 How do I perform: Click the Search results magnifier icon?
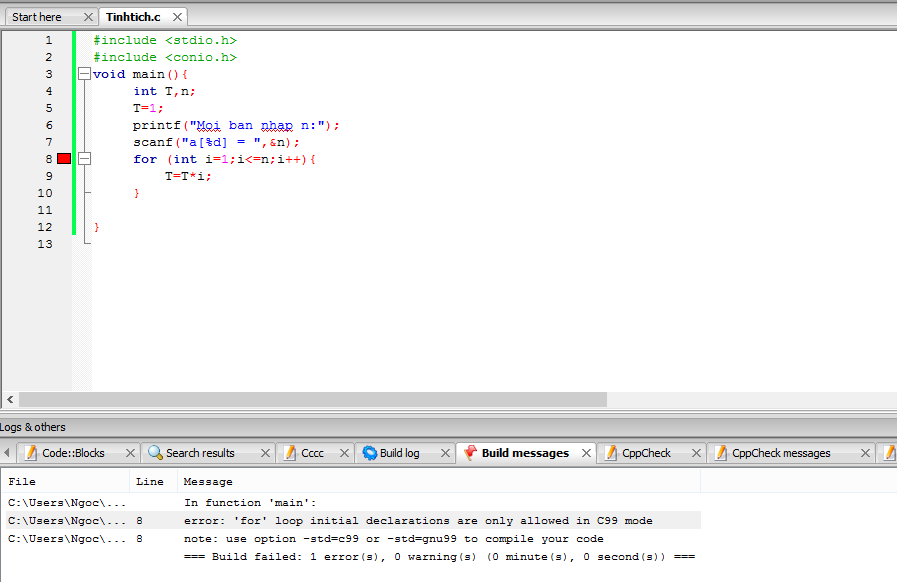155,453
